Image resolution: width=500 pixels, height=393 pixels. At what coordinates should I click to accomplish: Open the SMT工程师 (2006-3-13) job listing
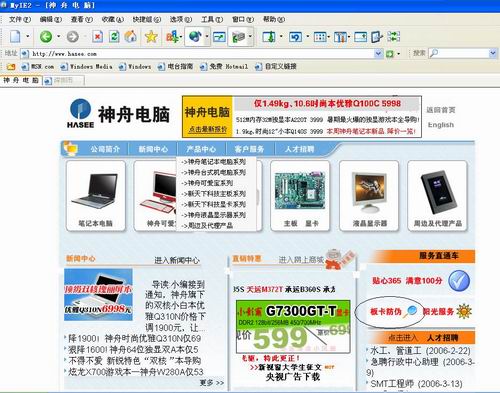pyautogui.click(x=416, y=384)
